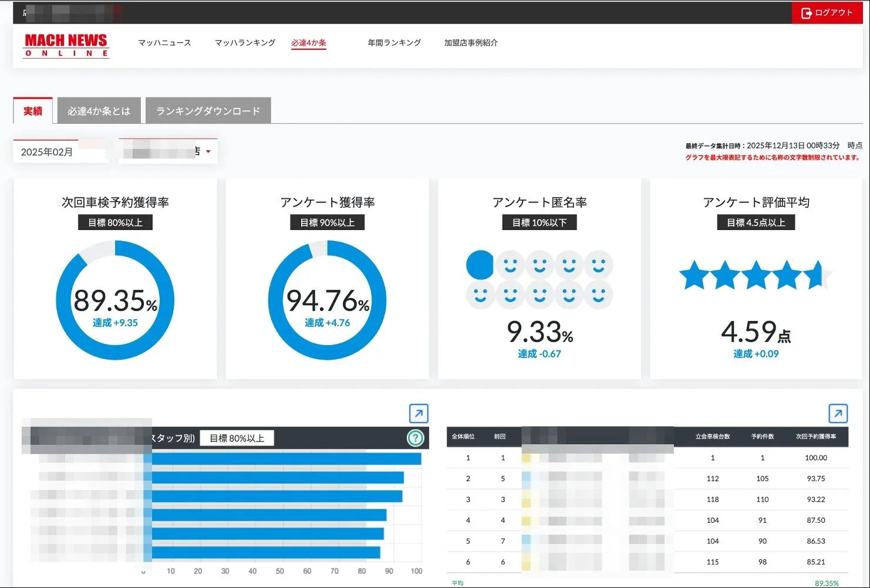Screen dimensions: 870x588
Task: Click the half-filled fifth rating star
Action: pyautogui.click(x=817, y=276)
